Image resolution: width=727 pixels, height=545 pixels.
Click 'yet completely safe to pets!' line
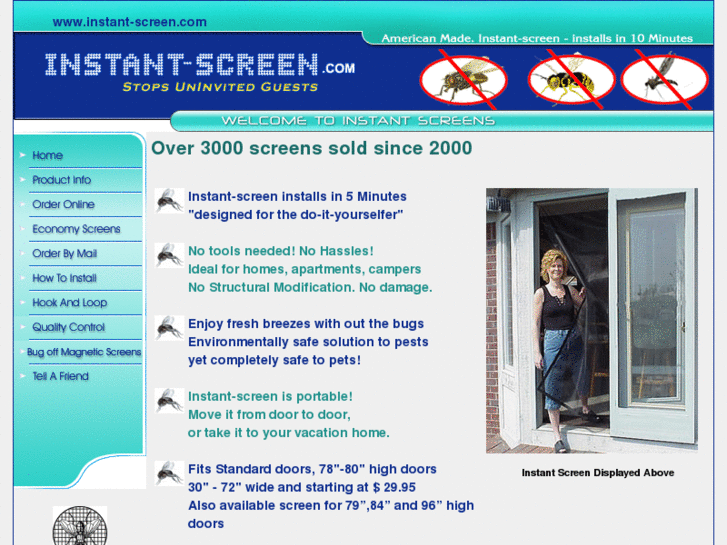pyautogui.click(x=274, y=360)
